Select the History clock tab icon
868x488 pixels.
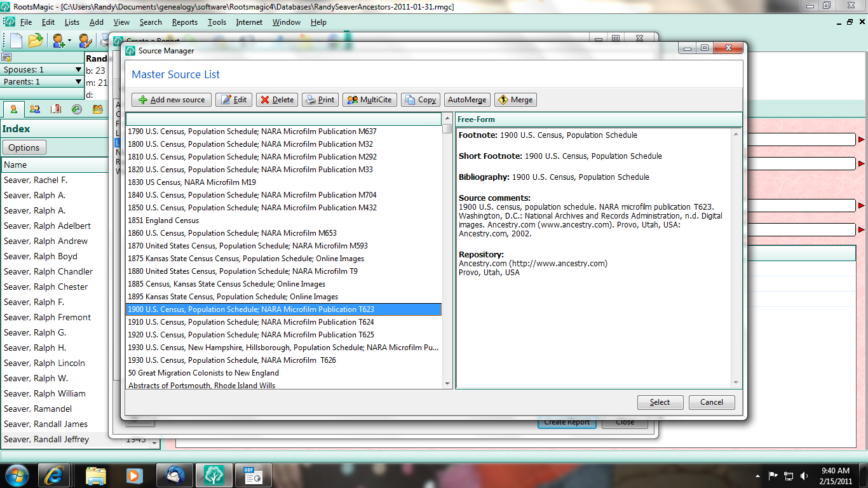point(77,109)
